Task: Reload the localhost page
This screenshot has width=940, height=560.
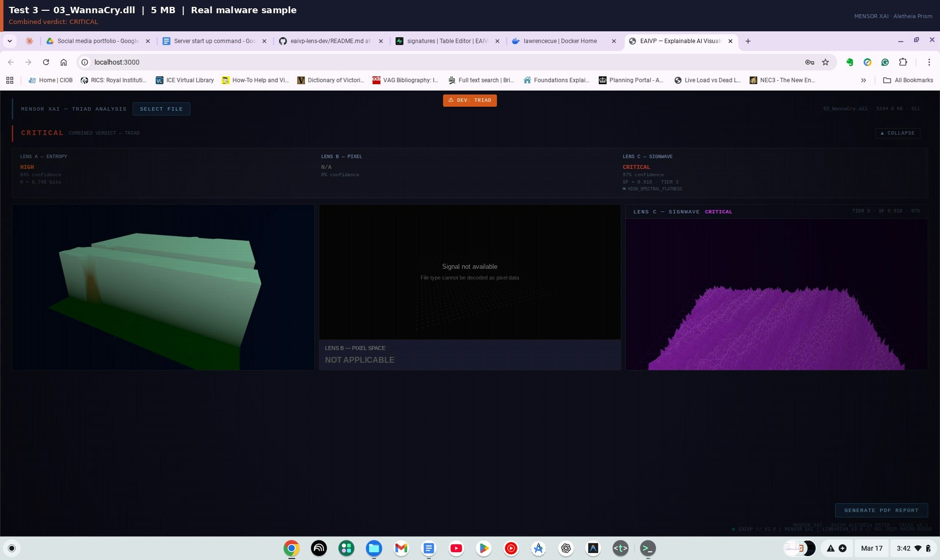Action: click(46, 62)
